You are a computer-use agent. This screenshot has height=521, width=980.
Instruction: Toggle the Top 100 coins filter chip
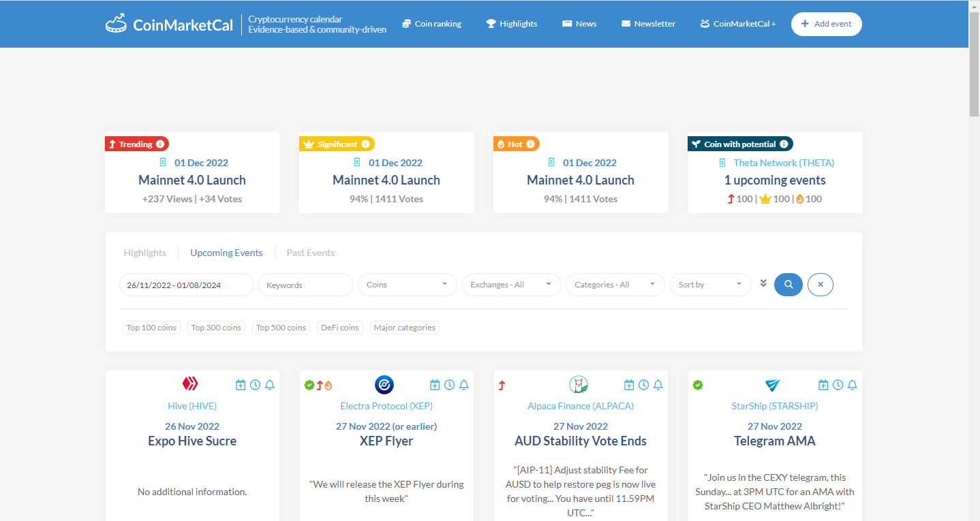tap(151, 328)
